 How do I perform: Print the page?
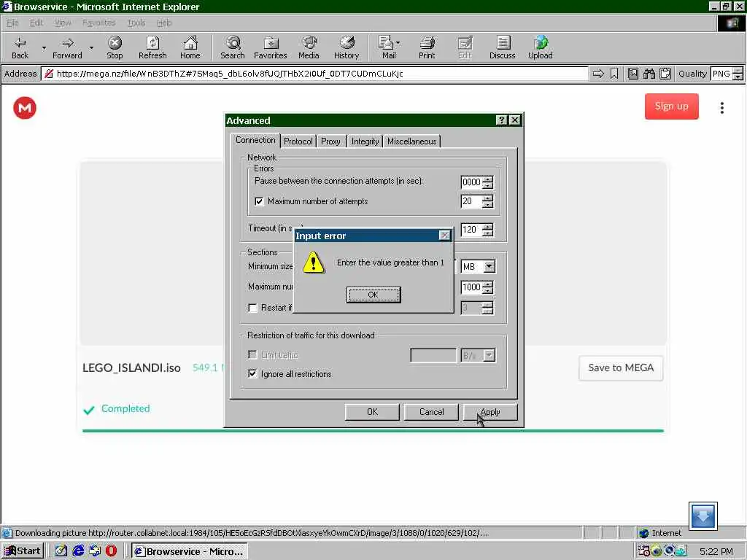pyautogui.click(x=427, y=47)
